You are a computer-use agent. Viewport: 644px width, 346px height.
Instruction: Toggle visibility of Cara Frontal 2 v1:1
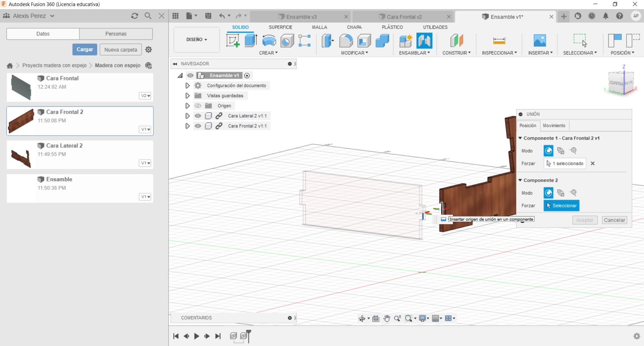point(198,126)
